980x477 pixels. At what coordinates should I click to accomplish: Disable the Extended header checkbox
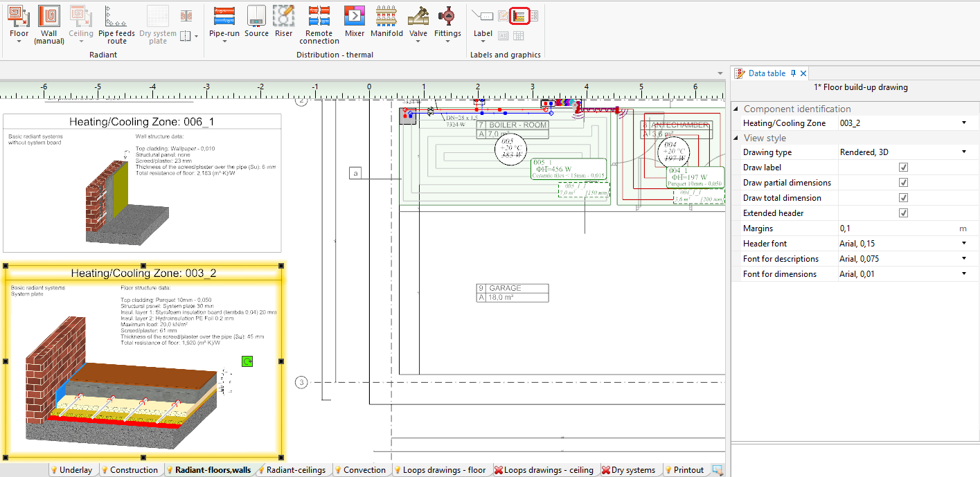pos(903,213)
